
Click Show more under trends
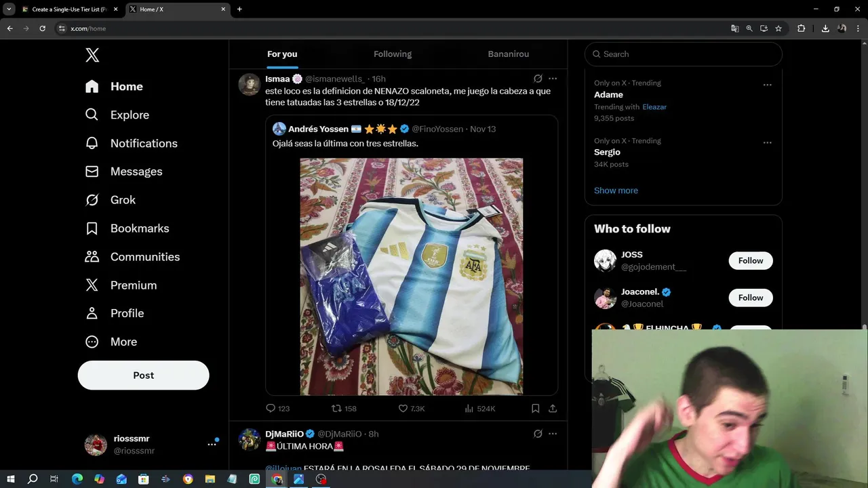tap(616, 190)
